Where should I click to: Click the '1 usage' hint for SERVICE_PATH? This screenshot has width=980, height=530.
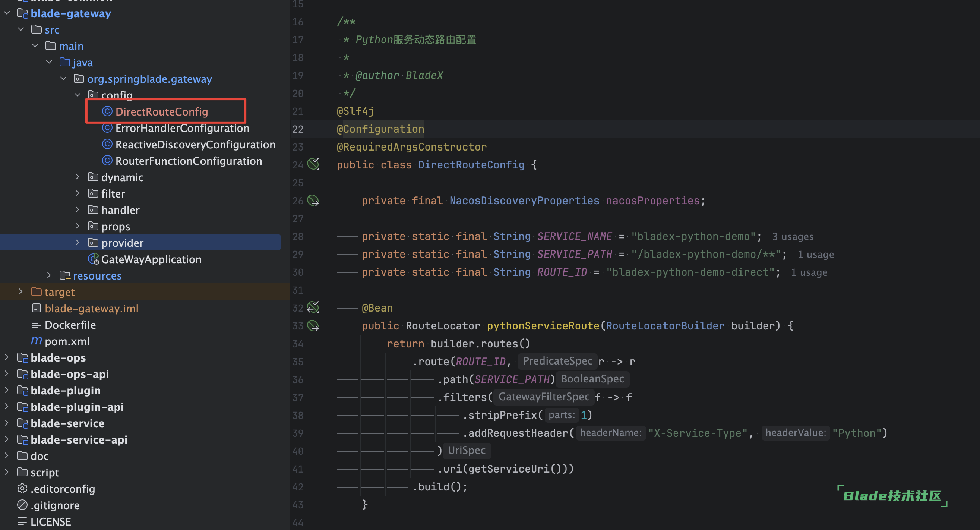[816, 255]
